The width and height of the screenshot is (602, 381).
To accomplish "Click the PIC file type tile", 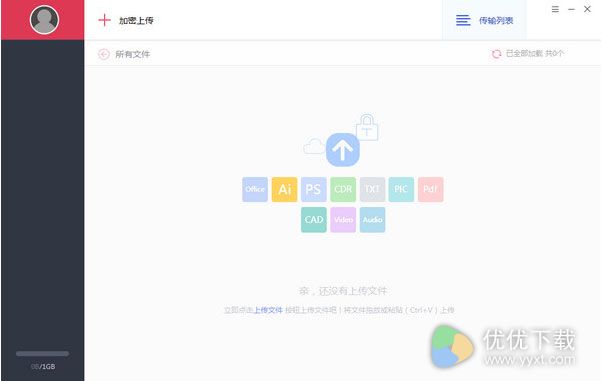I will pos(401,189).
